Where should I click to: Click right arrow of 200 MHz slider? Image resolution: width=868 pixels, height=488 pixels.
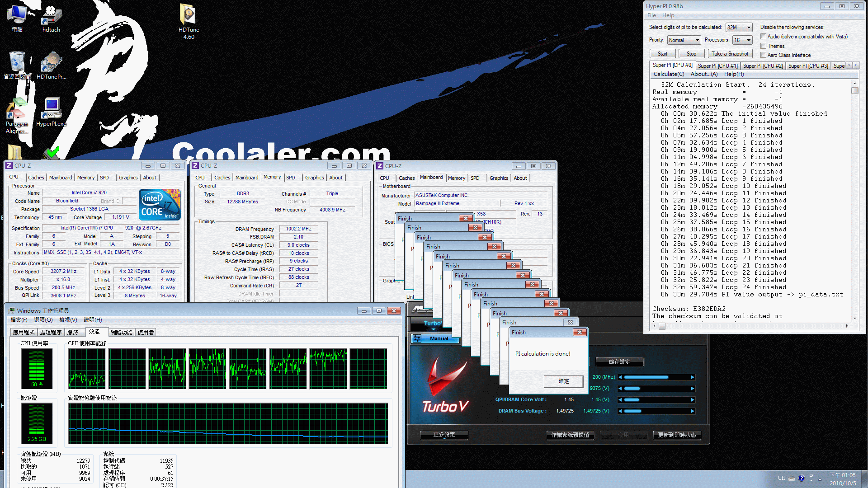point(692,377)
